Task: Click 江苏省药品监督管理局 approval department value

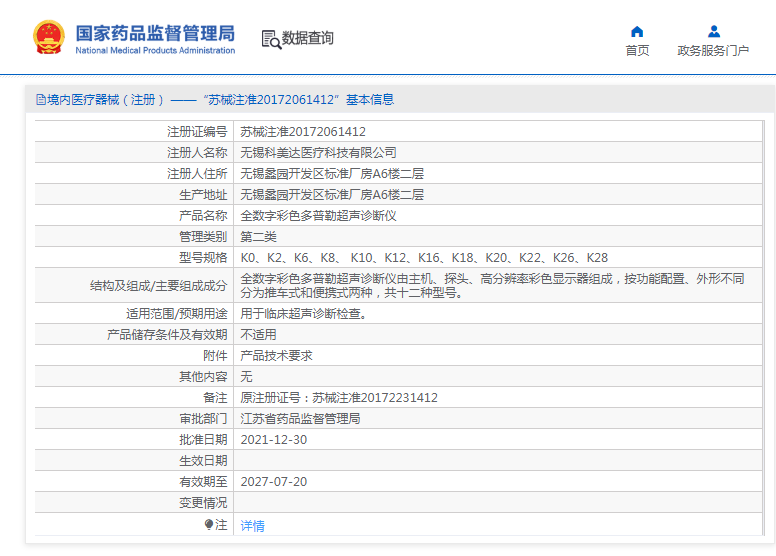Action: point(300,419)
